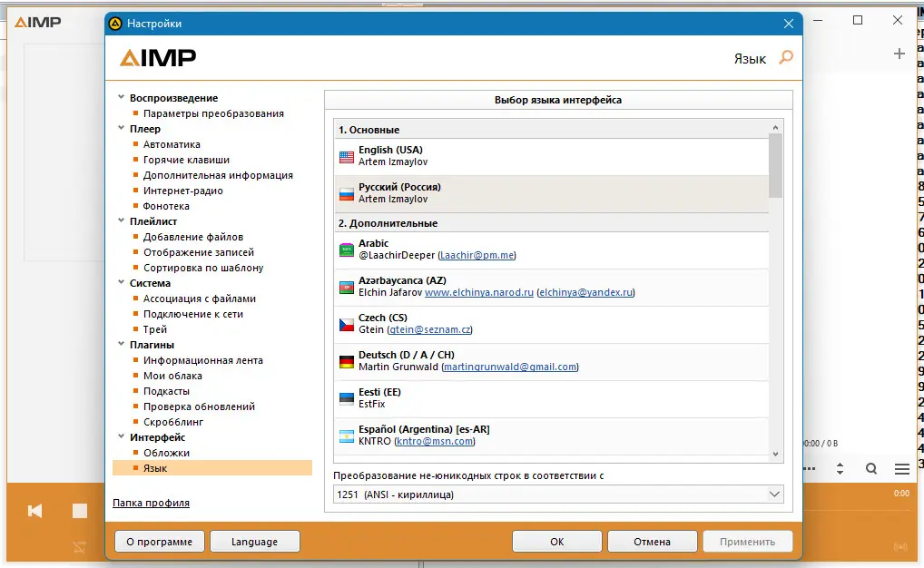This screenshot has height=568, width=924.
Task: Open the 1251 (ANSI - кириллица) codepage dropdown
Action: tap(558, 495)
